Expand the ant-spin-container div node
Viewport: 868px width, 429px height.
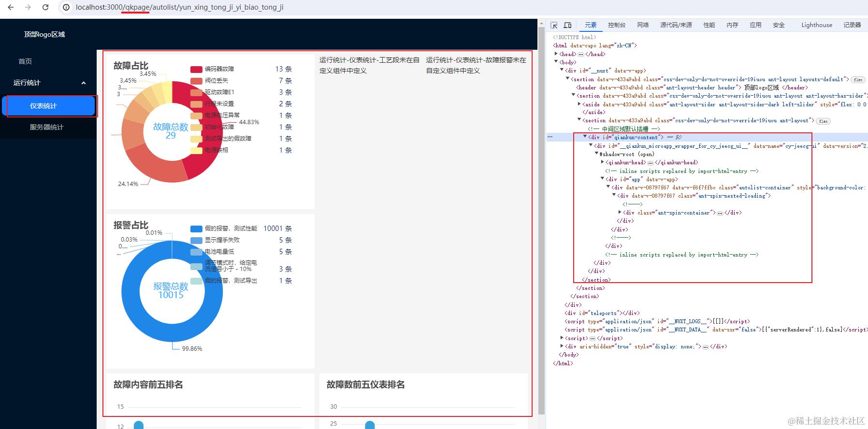click(x=620, y=213)
